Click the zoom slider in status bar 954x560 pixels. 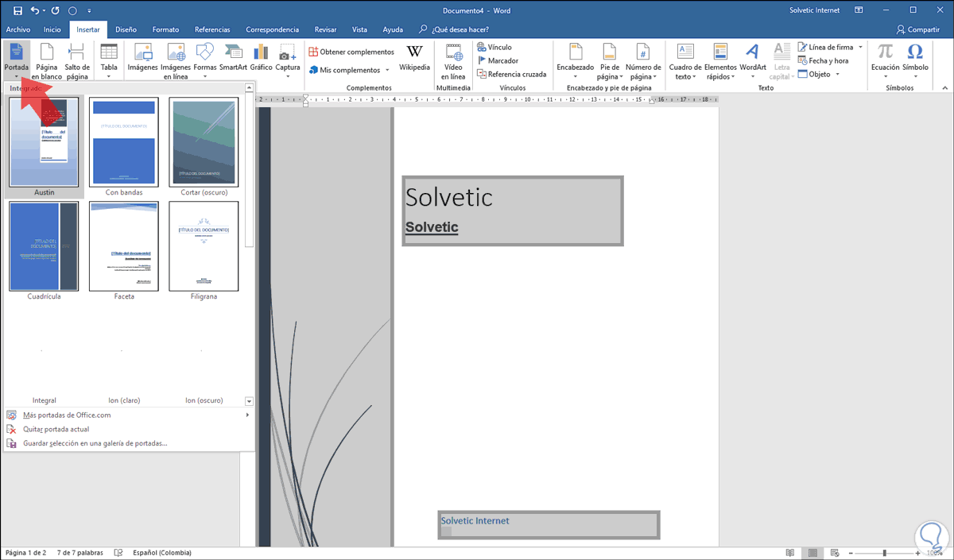pyautogui.click(x=884, y=553)
